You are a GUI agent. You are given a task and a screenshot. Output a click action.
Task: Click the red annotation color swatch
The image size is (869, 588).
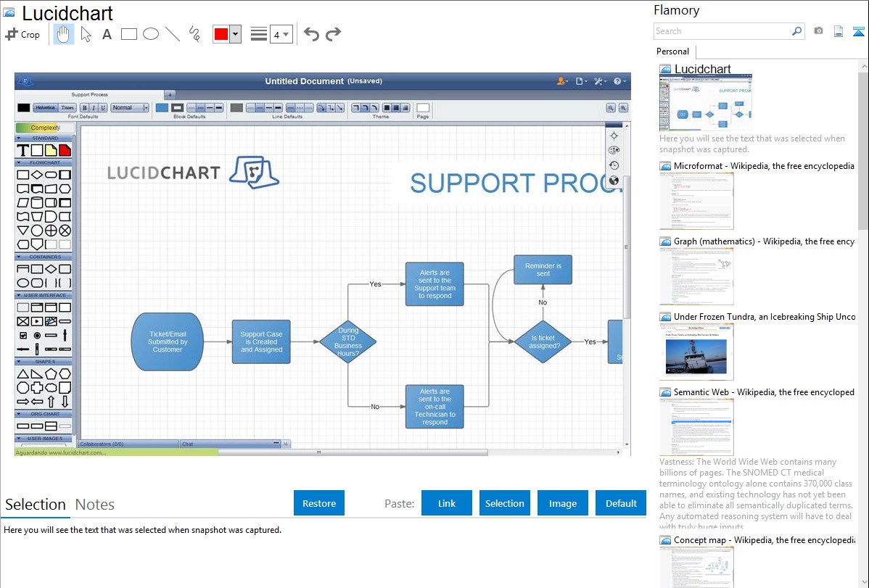tap(221, 34)
